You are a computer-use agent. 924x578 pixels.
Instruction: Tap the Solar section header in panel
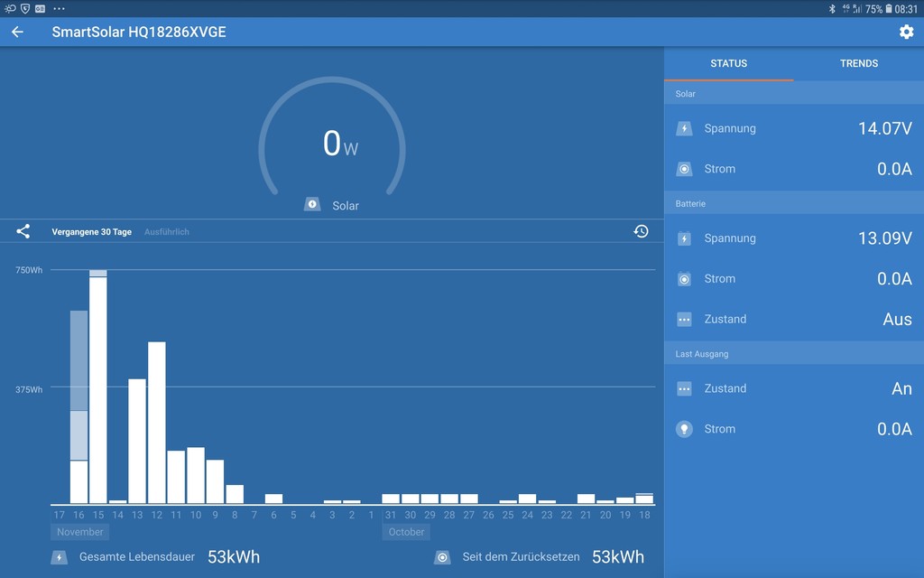tap(794, 94)
